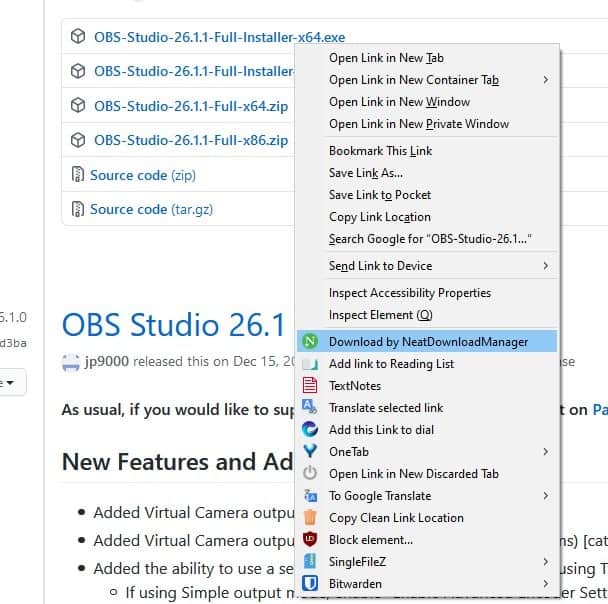Select Save Link As...
This screenshot has width=608, height=604.
click(427, 173)
